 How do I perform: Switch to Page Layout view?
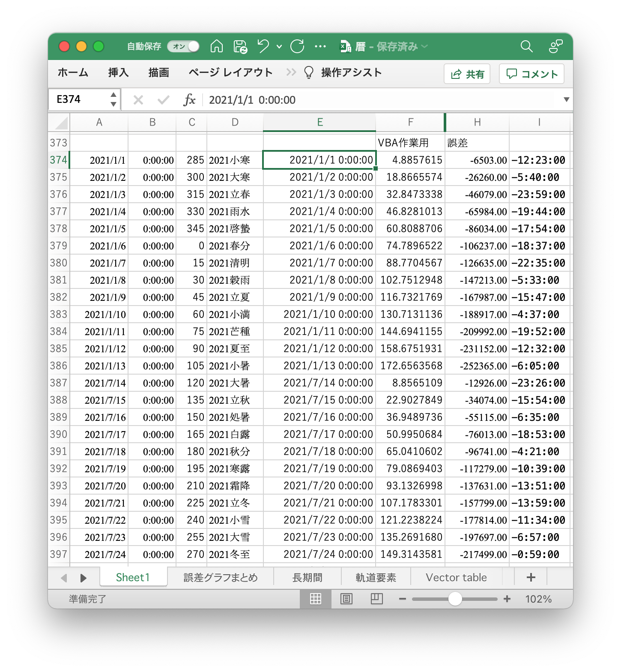(346, 599)
